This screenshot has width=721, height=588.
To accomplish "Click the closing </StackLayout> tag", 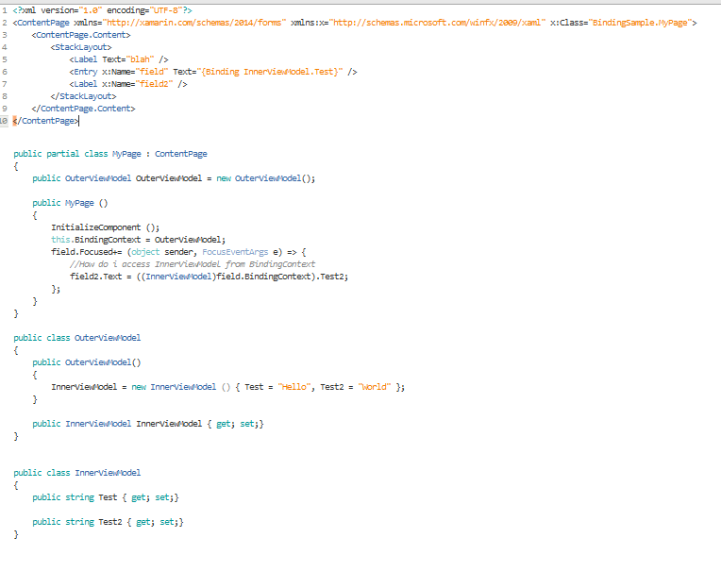I will pyautogui.click(x=84, y=96).
